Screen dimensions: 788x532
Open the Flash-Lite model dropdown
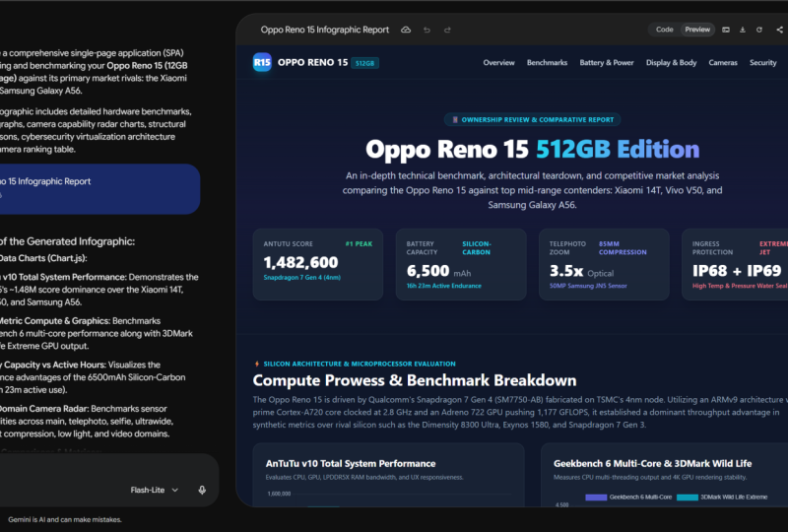[x=154, y=490]
